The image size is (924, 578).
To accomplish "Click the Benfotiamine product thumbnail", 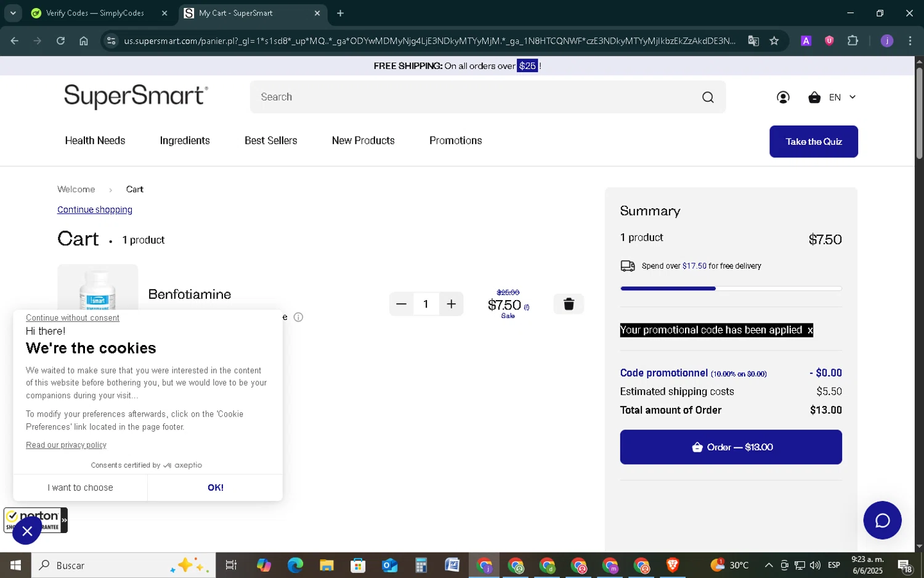I will [x=97, y=288].
